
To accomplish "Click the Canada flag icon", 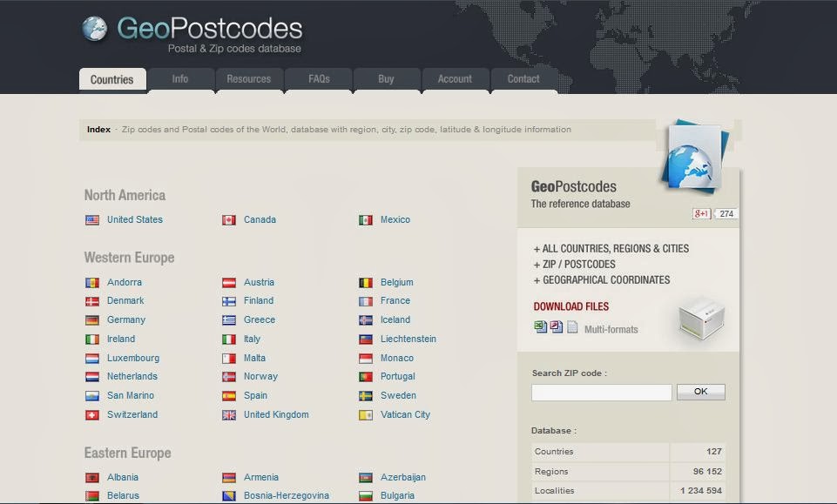I will (229, 219).
